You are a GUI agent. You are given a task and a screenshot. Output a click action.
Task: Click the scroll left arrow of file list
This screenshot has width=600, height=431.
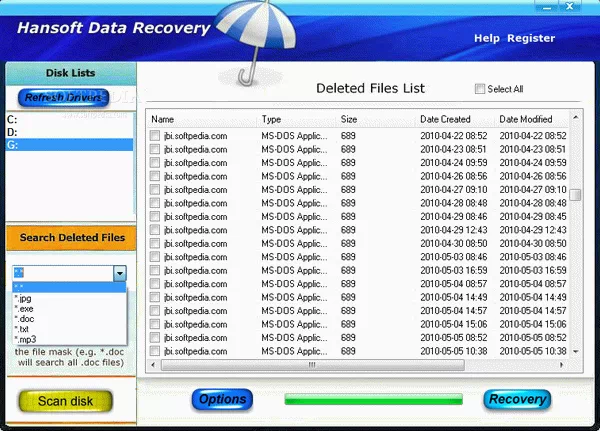pos(153,365)
